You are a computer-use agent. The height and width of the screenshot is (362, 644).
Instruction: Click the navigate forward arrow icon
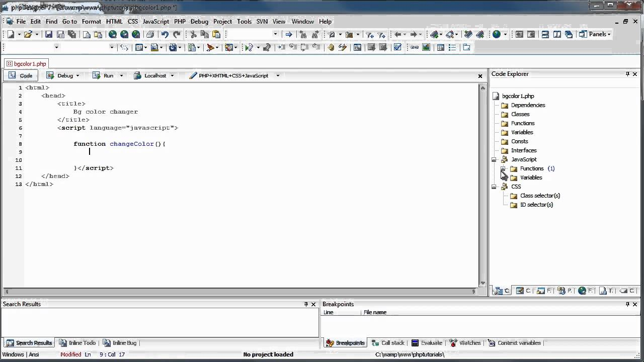point(414,34)
